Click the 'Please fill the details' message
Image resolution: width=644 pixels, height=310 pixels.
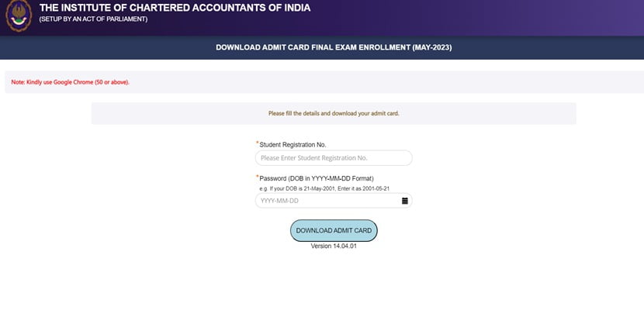click(334, 113)
